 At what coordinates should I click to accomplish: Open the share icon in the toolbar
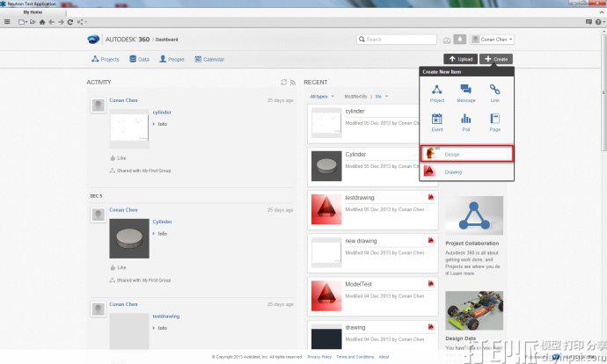[81, 22]
